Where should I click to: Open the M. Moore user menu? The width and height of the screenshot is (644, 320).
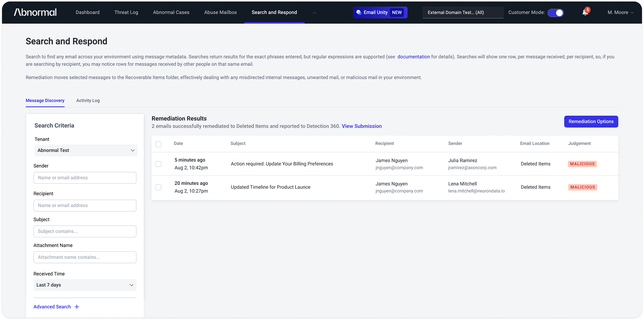[620, 12]
